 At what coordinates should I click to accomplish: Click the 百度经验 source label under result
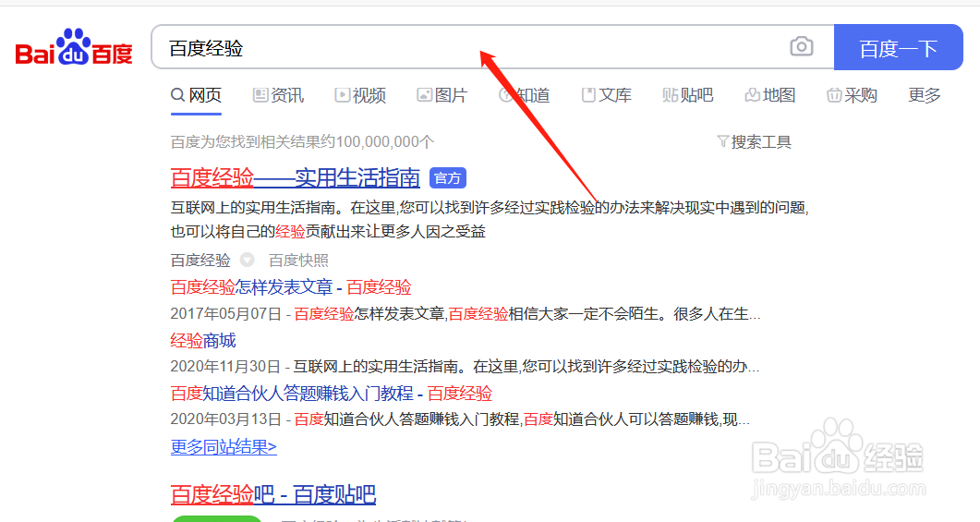coord(200,260)
